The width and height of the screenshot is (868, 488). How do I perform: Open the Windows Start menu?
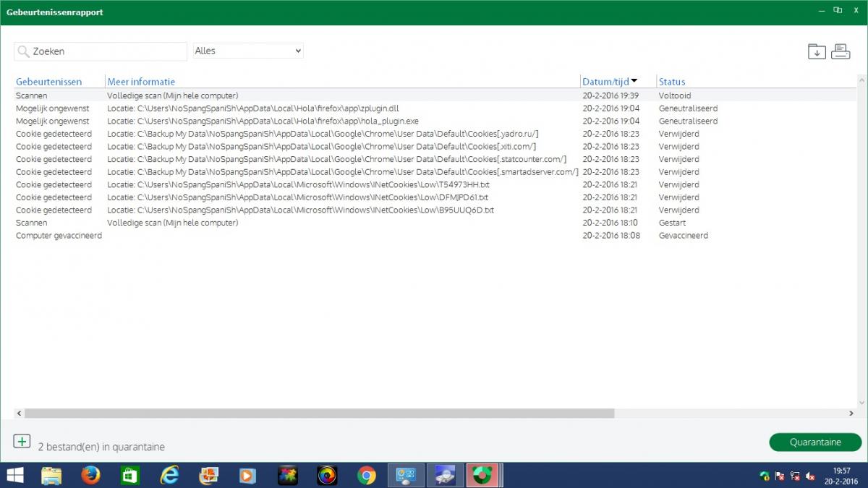coord(14,475)
